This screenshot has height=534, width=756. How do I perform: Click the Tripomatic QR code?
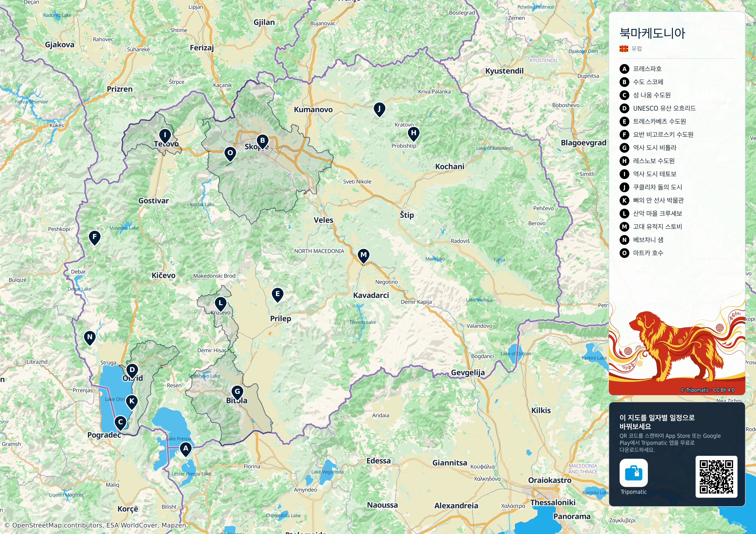[x=717, y=477]
